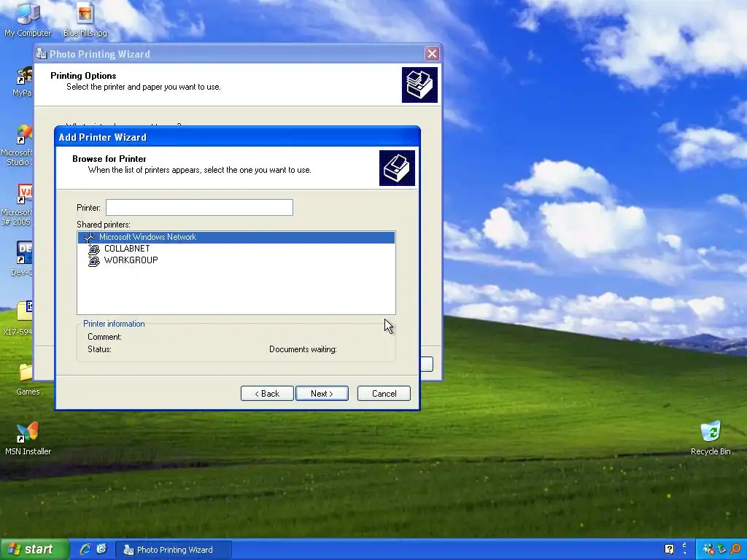Select the COLLABNET network group

(x=127, y=249)
